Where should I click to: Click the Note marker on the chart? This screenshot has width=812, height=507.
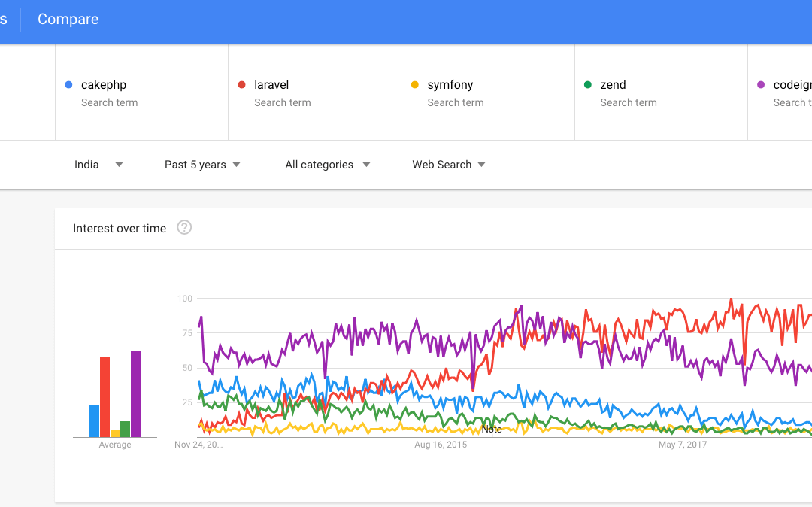tap(492, 430)
